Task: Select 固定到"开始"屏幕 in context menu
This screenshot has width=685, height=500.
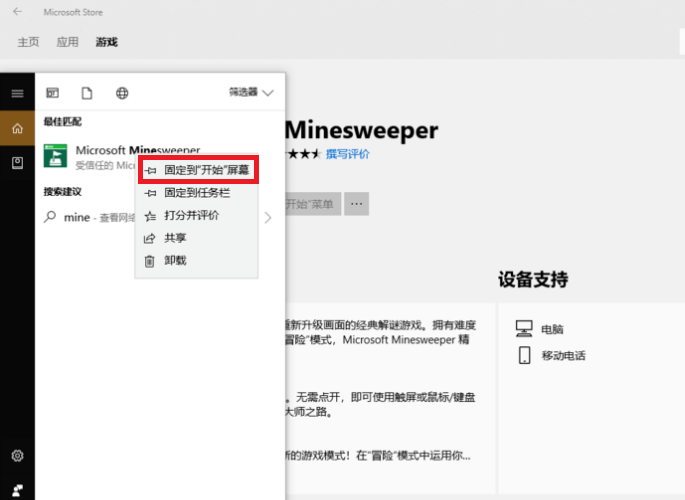Action: [x=198, y=170]
